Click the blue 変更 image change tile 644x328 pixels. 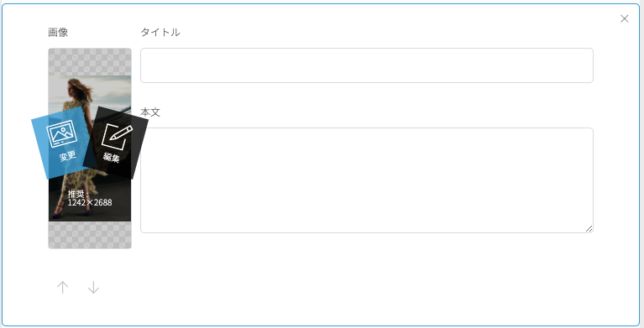pyautogui.click(x=63, y=143)
